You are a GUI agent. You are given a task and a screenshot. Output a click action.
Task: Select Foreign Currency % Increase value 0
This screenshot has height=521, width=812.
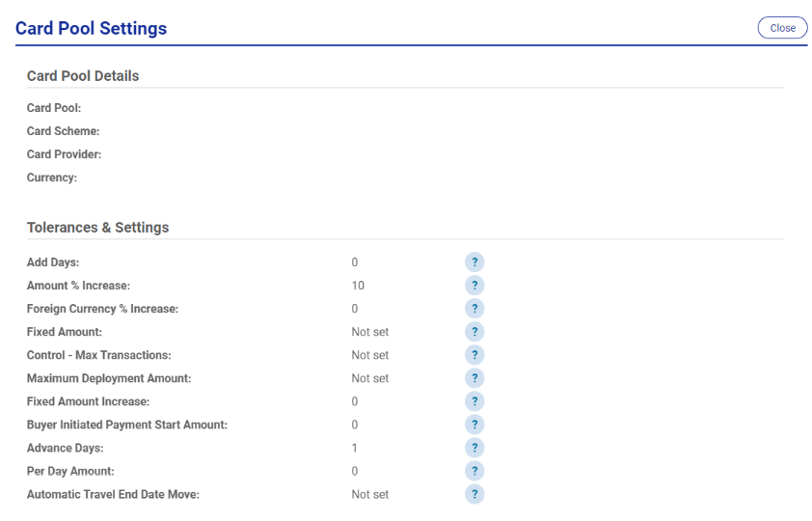(x=355, y=309)
